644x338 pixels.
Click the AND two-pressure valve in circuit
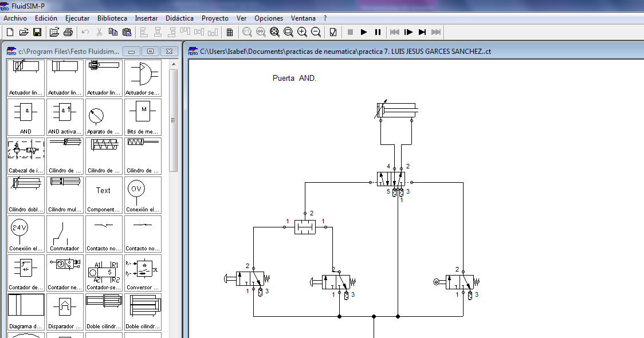[305, 227]
